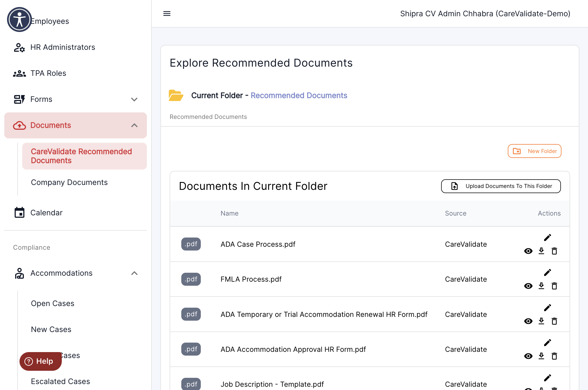Edit ADA Accommodation Approval HR Form.pdf
This screenshot has height=390, width=588.
(x=547, y=343)
